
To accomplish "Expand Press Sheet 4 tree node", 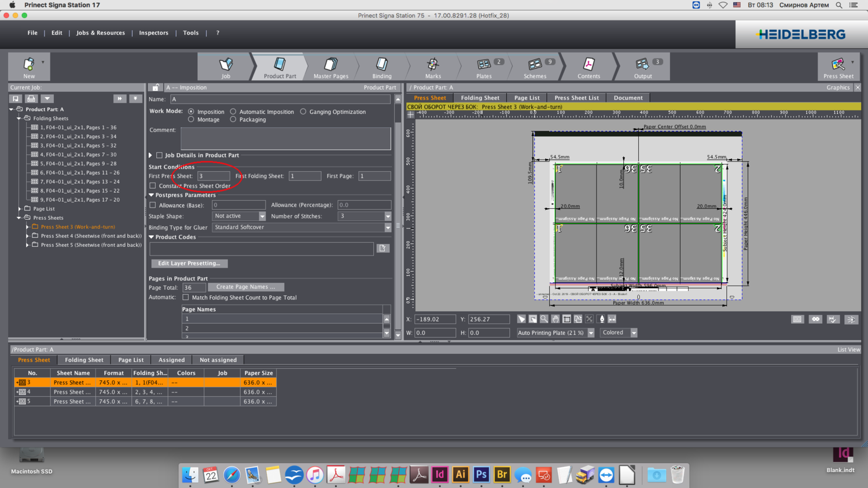I will tap(27, 236).
